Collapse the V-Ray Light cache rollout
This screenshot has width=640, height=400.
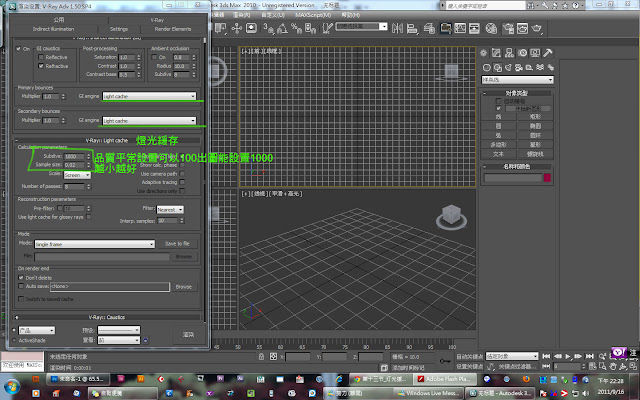point(107,140)
